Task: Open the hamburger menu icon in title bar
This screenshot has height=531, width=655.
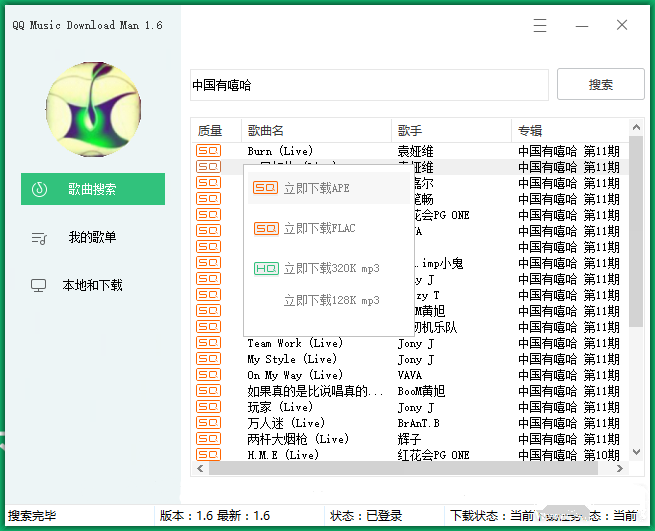Action: 540,25
